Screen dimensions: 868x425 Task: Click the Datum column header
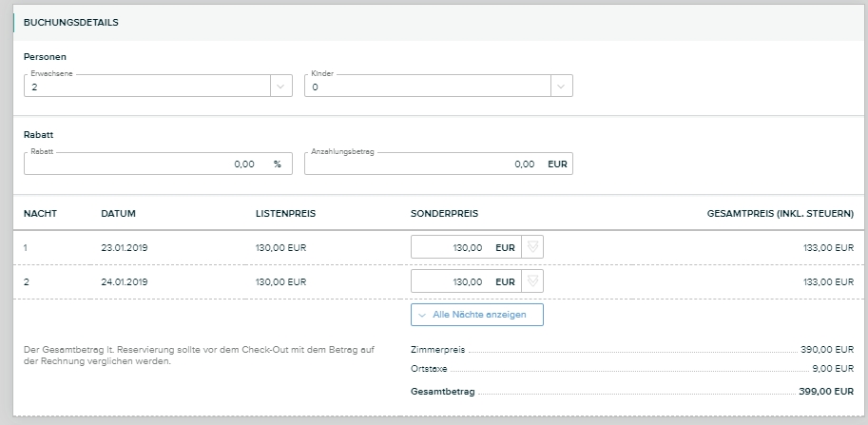pos(118,213)
